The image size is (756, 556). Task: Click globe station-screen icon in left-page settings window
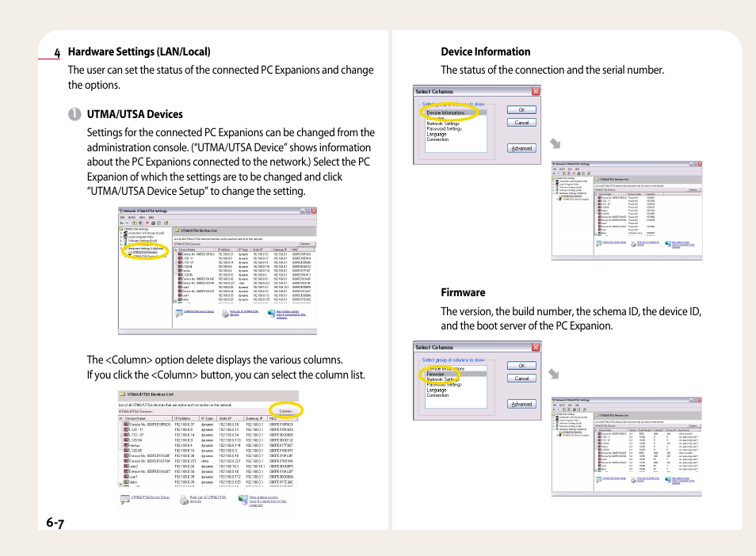[x=272, y=314]
